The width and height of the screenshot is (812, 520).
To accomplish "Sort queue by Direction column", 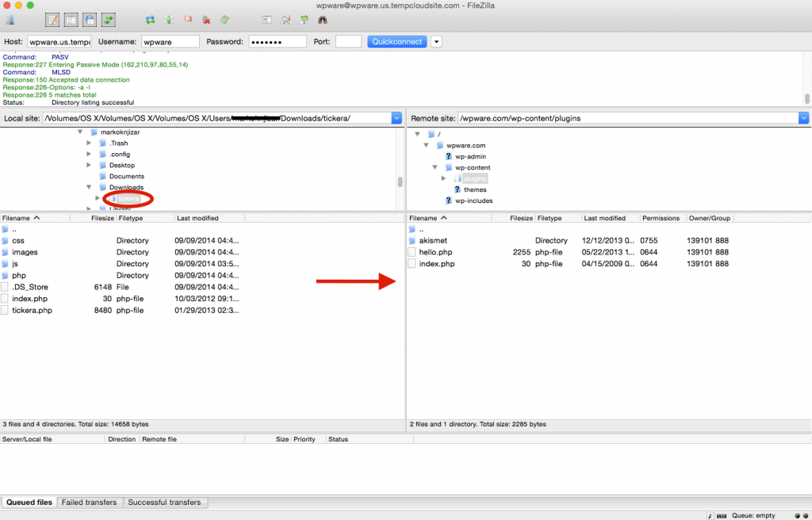I will pos(121,439).
